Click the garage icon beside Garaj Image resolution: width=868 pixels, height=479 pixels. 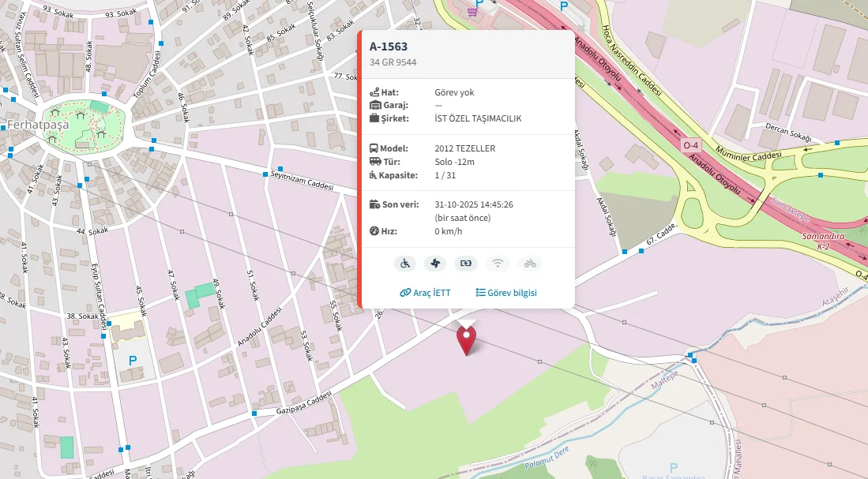374,105
